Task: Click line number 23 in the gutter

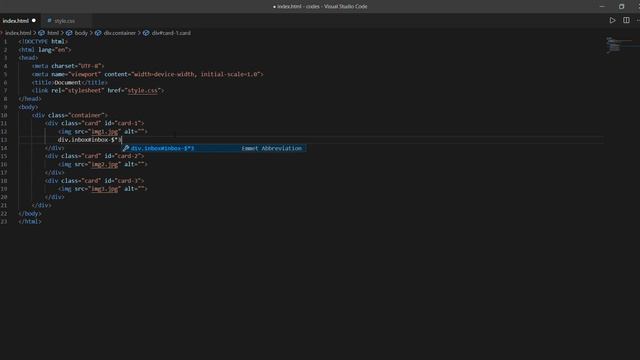Action: pyautogui.click(x=4, y=221)
